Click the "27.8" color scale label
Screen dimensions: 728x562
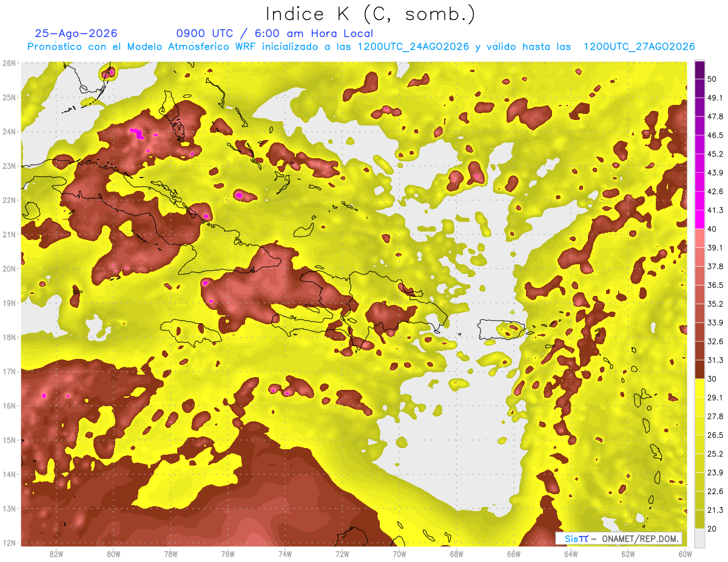715,416
